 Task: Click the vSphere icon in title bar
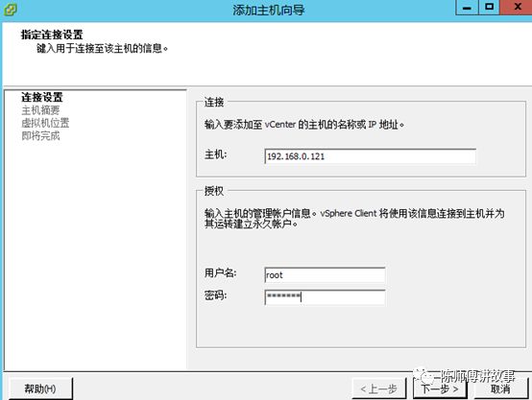(10, 10)
